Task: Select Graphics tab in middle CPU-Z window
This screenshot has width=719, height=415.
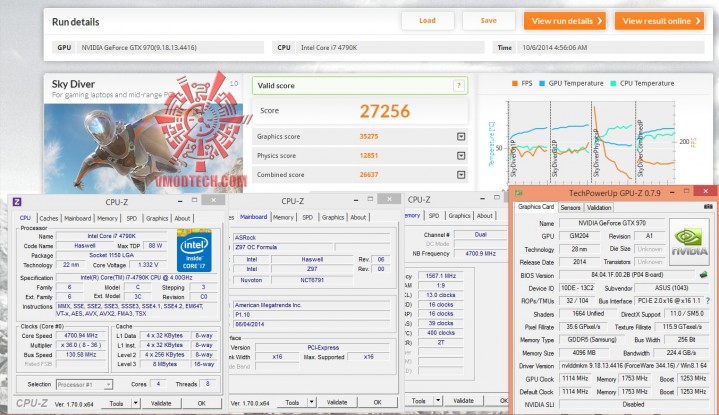Action: coord(333,217)
